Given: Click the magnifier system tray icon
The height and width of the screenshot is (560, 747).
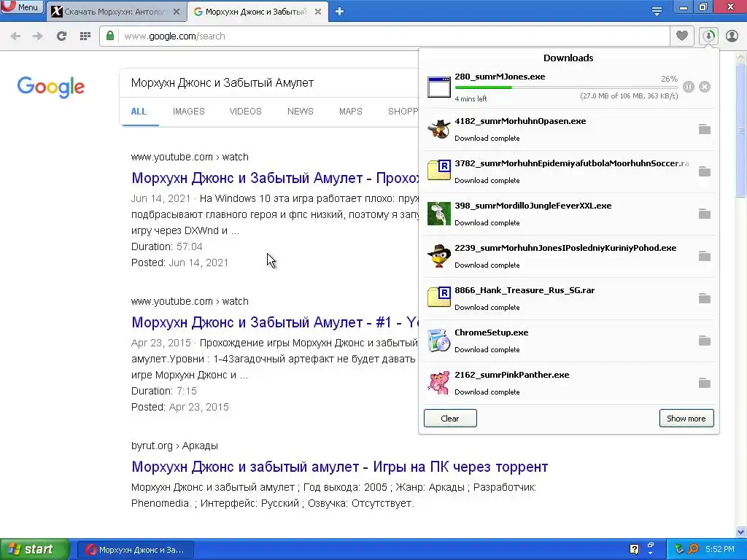Looking at the screenshot, I should tap(693, 550).
